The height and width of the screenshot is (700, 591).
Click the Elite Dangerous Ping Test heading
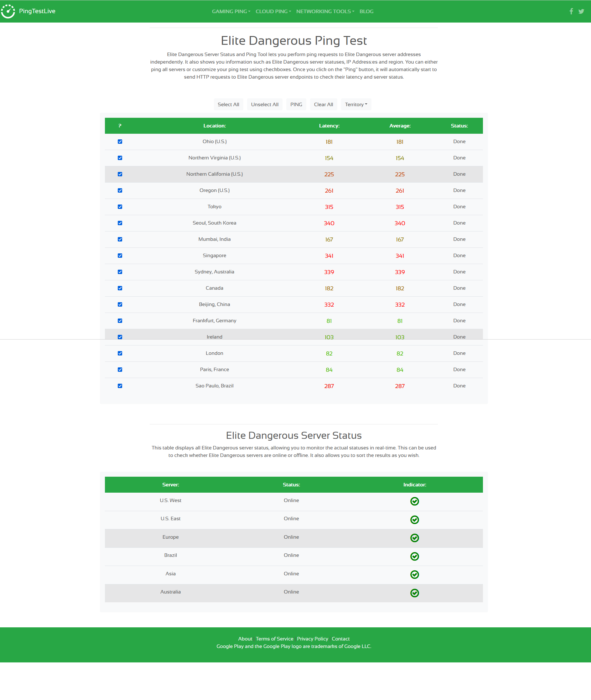(x=294, y=40)
